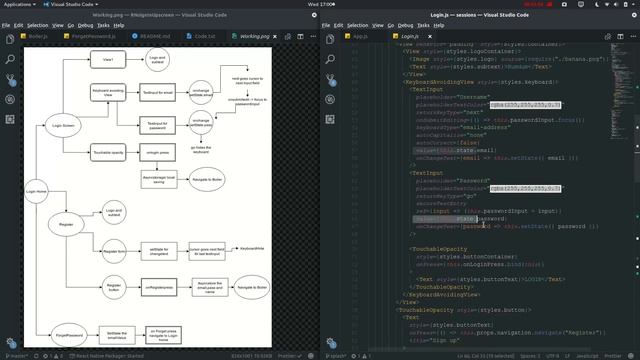Open Manage gear in left VS Code window

pos(11,343)
